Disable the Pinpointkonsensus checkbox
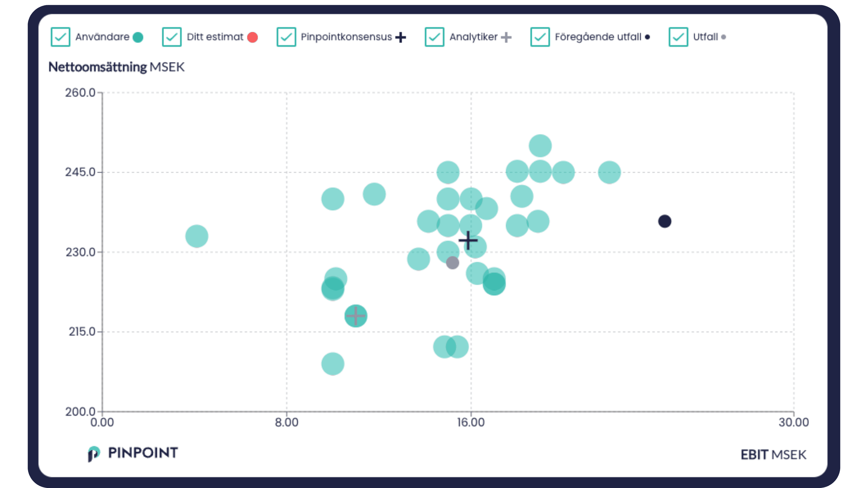The image size is (868, 488). 286,37
